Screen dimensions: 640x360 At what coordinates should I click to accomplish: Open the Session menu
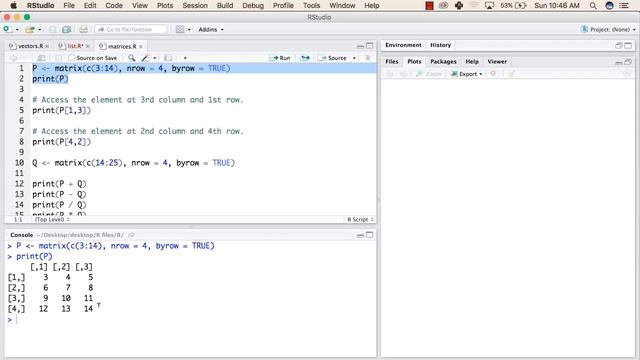click(x=195, y=6)
